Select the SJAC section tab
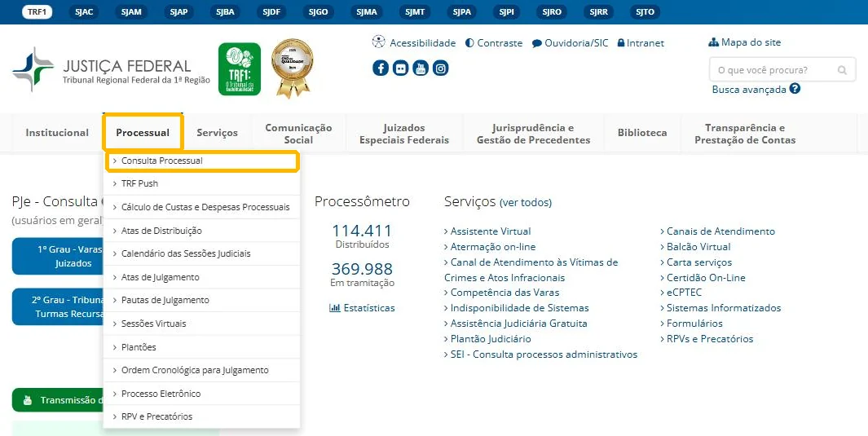The image size is (868, 436). pos(84,11)
